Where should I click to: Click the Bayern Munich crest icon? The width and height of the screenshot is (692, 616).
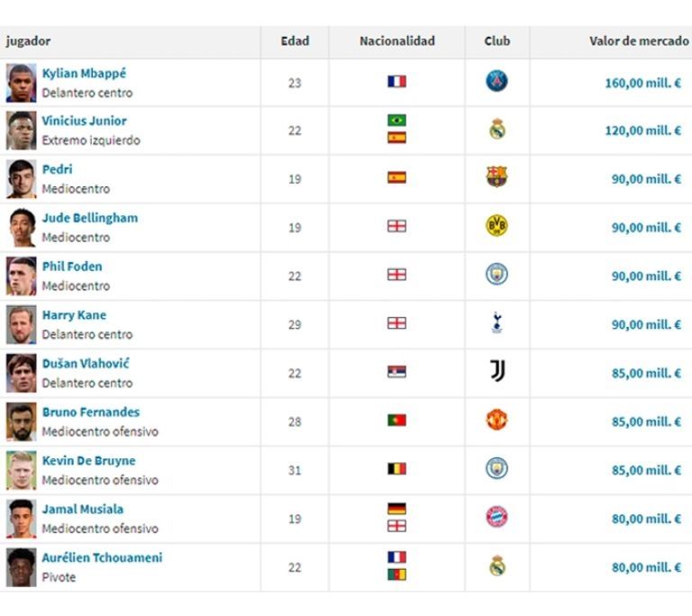tap(496, 517)
